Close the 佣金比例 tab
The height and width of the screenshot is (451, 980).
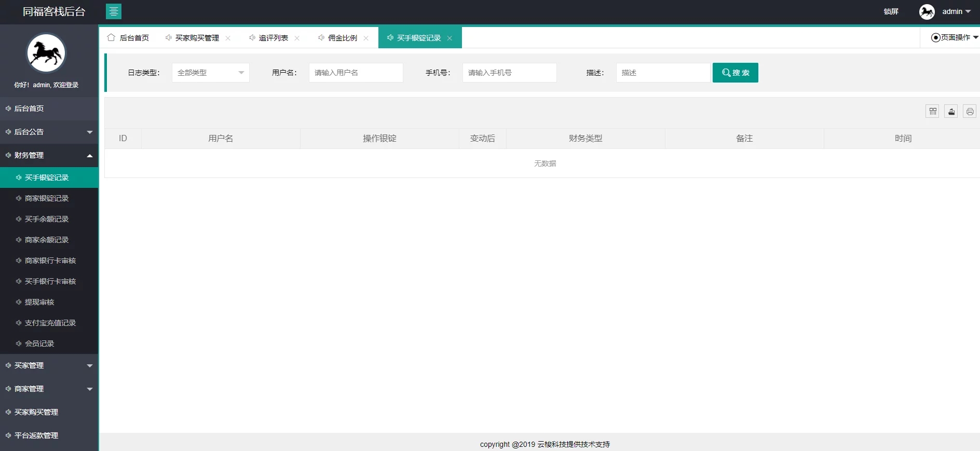[x=366, y=38]
